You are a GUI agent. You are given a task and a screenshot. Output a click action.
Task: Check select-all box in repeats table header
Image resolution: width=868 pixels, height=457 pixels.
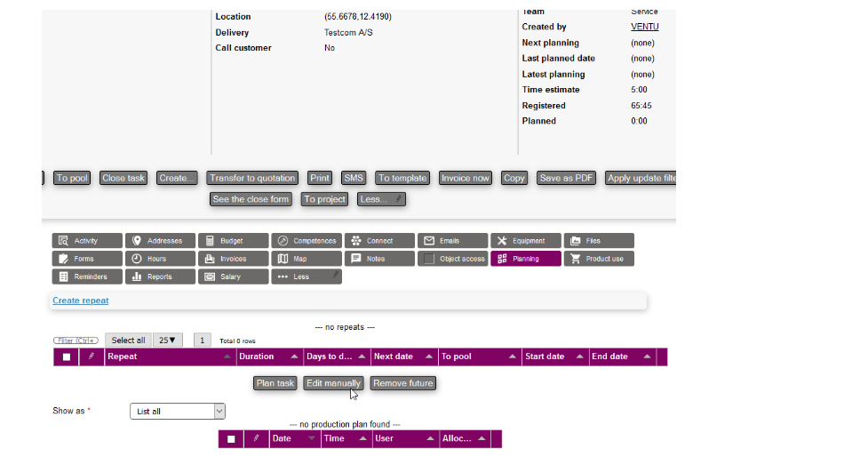pos(66,357)
